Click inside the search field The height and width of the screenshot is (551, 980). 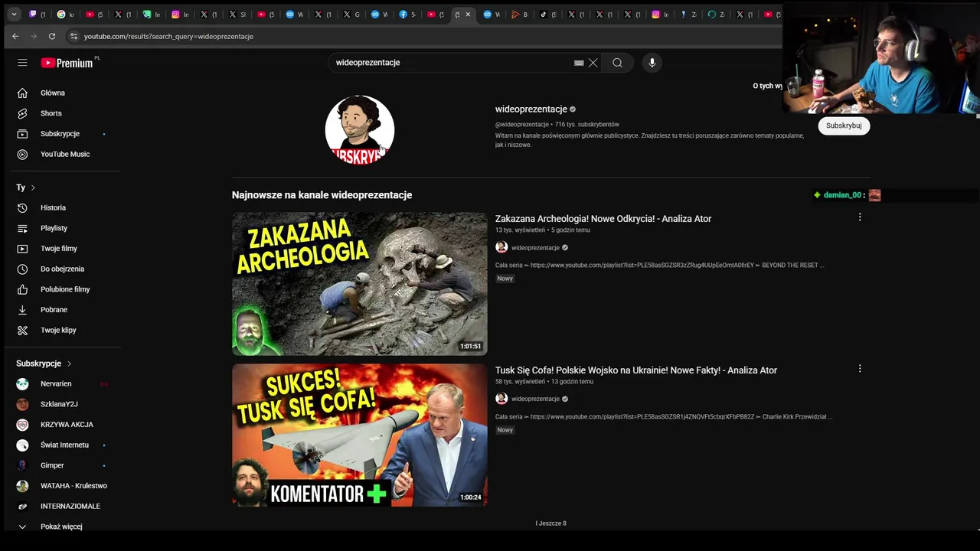point(452,63)
